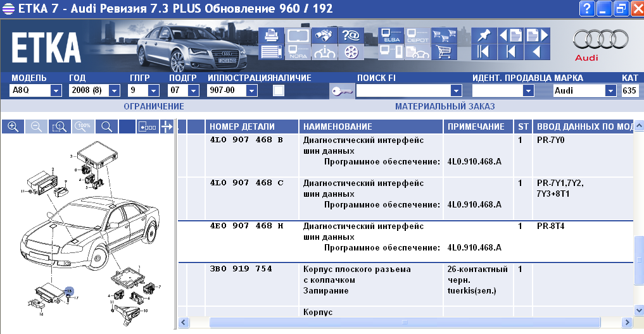Zoom out on the parts illustration
The height and width of the screenshot is (334, 644).
pos(35,127)
